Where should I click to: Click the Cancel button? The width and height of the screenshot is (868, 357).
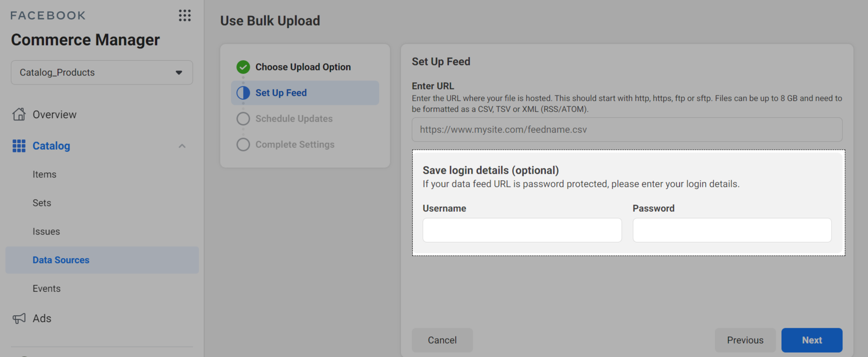pos(442,340)
